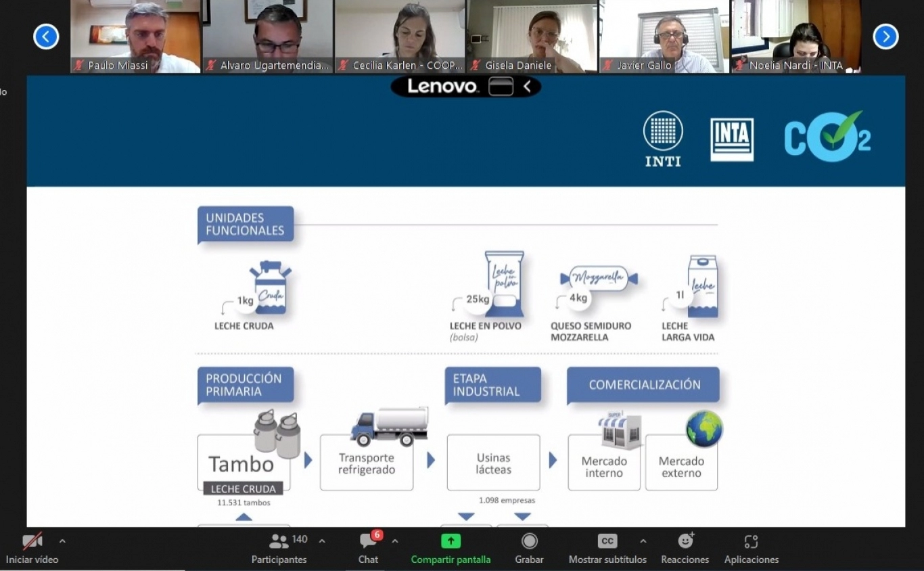The image size is (924, 571).
Task: Open the Aplicaciones panel
Action: pyautogui.click(x=751, y=541)
